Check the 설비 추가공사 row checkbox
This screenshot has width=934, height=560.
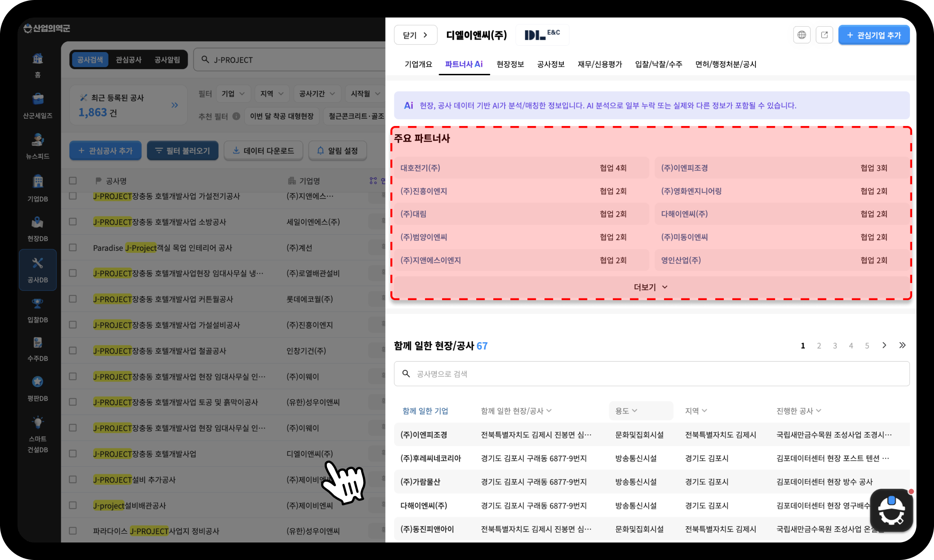click(x=73, y=479)
